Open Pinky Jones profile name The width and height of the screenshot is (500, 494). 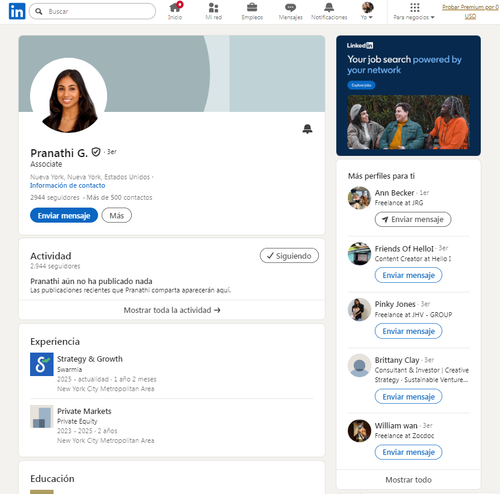click(x=395, y=304)
